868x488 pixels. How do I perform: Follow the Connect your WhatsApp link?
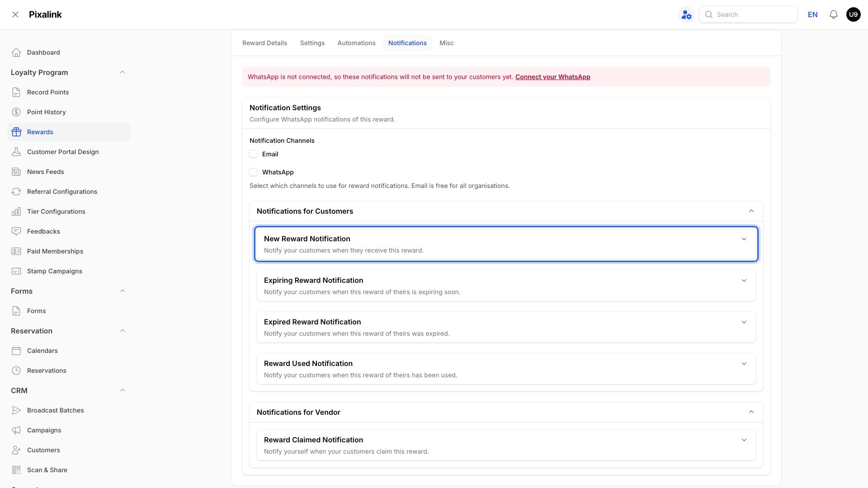[552, 77]
